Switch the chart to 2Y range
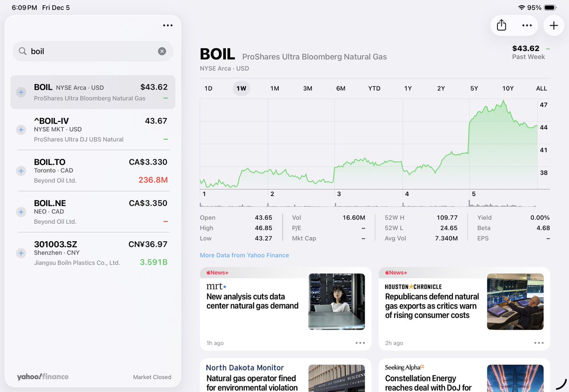The height and width of the screenshot is (392, 569). [441, 88]
